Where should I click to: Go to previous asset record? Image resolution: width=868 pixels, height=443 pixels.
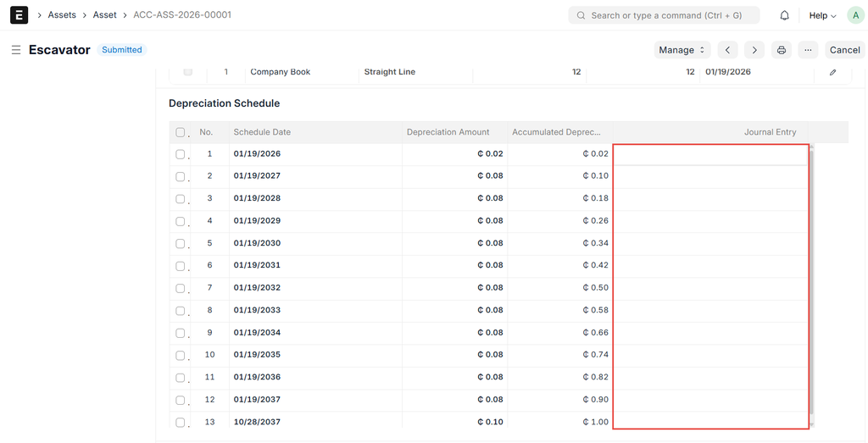click(727, 50)
